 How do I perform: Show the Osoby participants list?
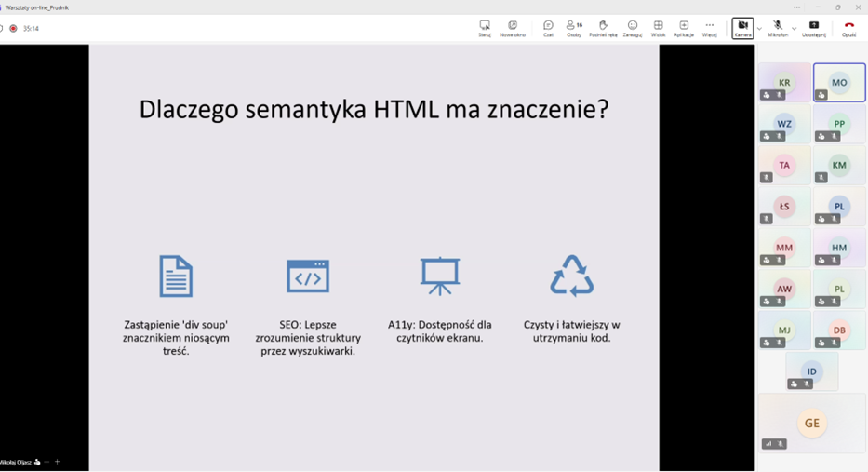pos(574,28)
